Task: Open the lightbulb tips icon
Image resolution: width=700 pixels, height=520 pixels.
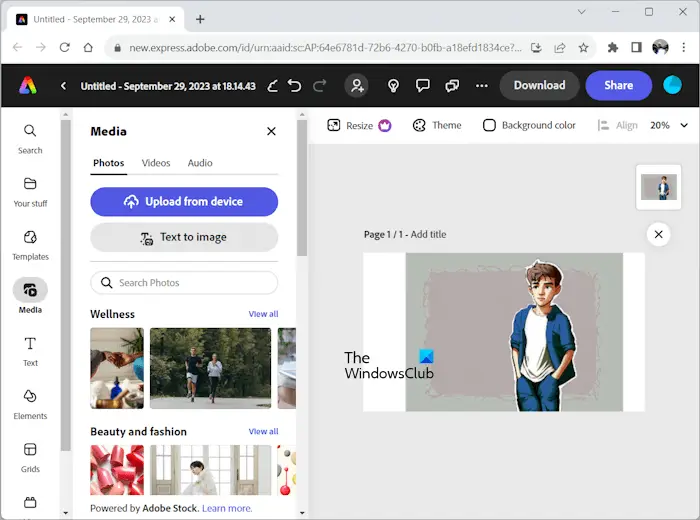Action: coord(393,85)
